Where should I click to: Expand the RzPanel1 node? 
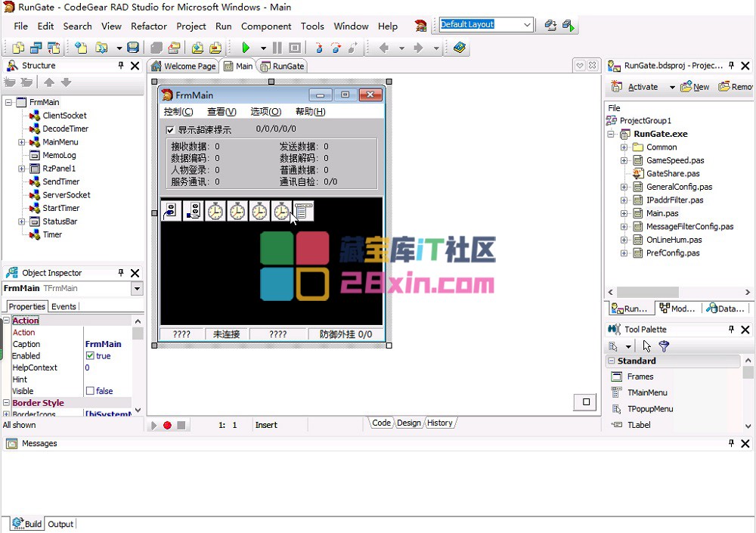[21, 169]
